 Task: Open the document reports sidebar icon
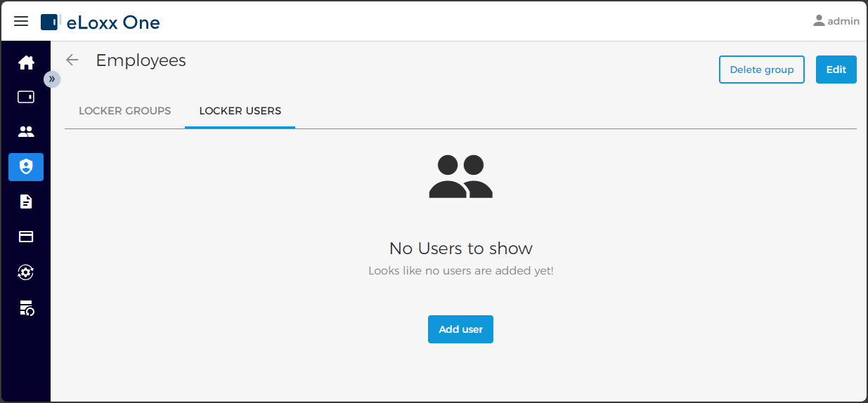[x=26, y=201]
